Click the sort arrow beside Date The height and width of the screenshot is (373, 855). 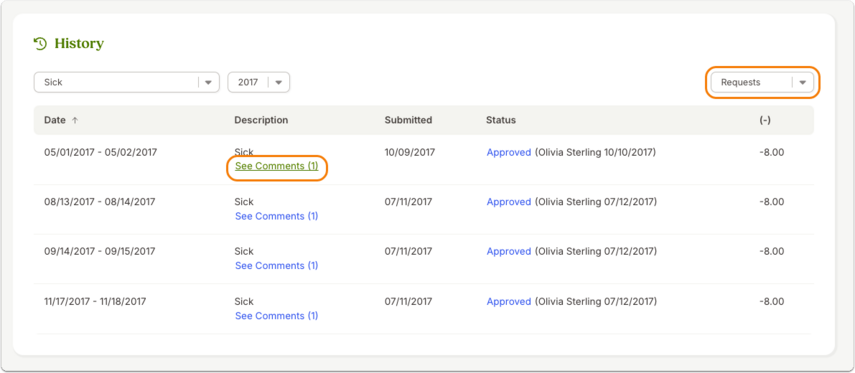75,121
